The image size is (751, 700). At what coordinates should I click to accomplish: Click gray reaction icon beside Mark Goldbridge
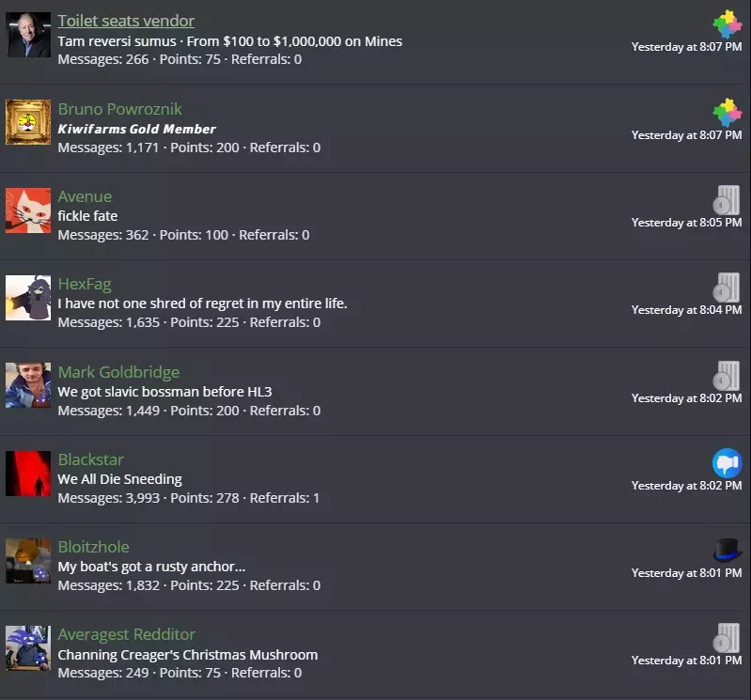[x=727, y=376]
